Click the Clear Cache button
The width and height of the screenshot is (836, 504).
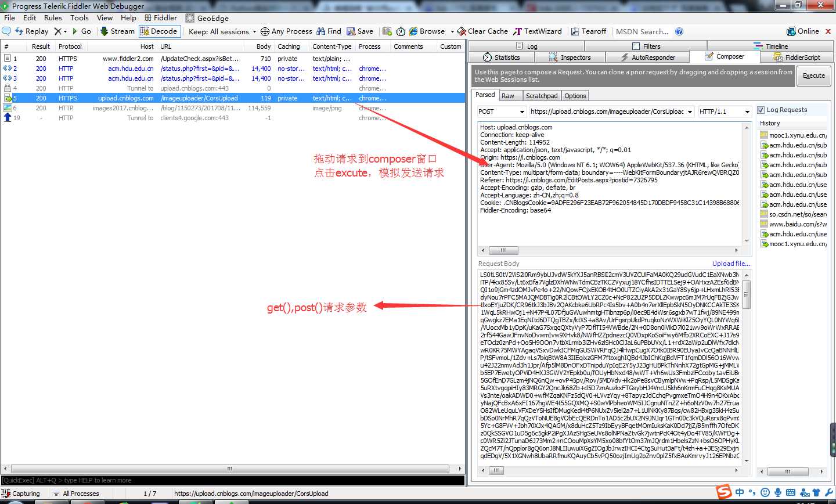[x=482, y=31]
